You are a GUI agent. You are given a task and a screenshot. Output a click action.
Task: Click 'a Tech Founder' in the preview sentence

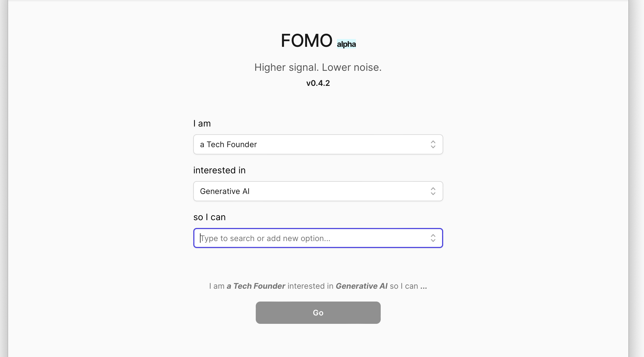point(255,286)
